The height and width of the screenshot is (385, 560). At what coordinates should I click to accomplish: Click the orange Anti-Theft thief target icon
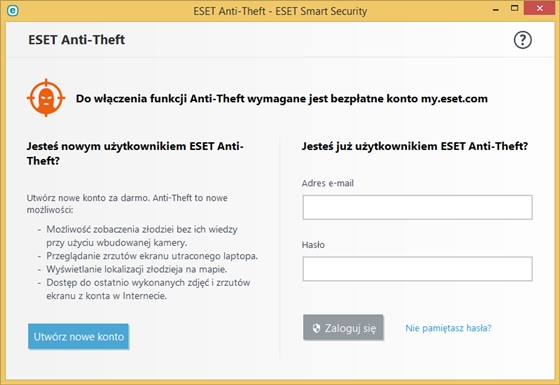click(x=46, y=98)
